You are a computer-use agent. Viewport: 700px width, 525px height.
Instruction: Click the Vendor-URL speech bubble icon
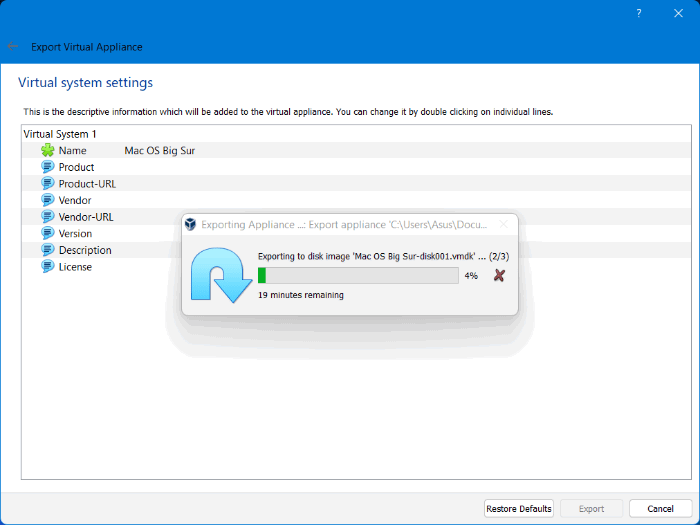pos(47,217)
